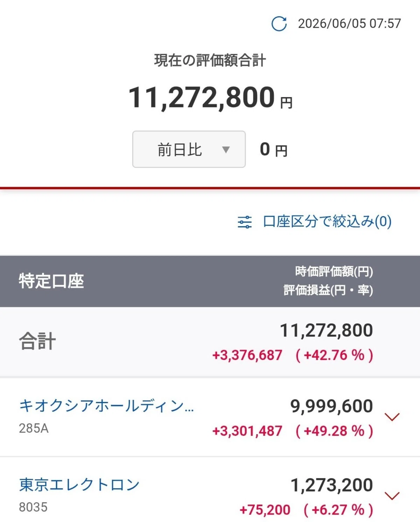This screenshot has width=420, height=522.
Task: Tap the refresh icon beside the timestamp
Action: coord(279,24)
